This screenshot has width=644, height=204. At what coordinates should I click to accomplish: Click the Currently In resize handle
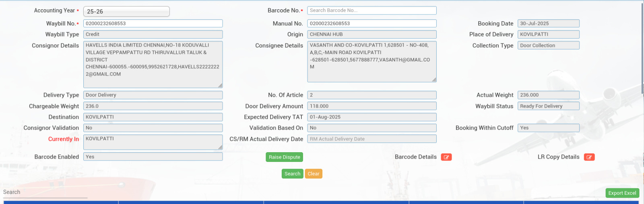220,147
